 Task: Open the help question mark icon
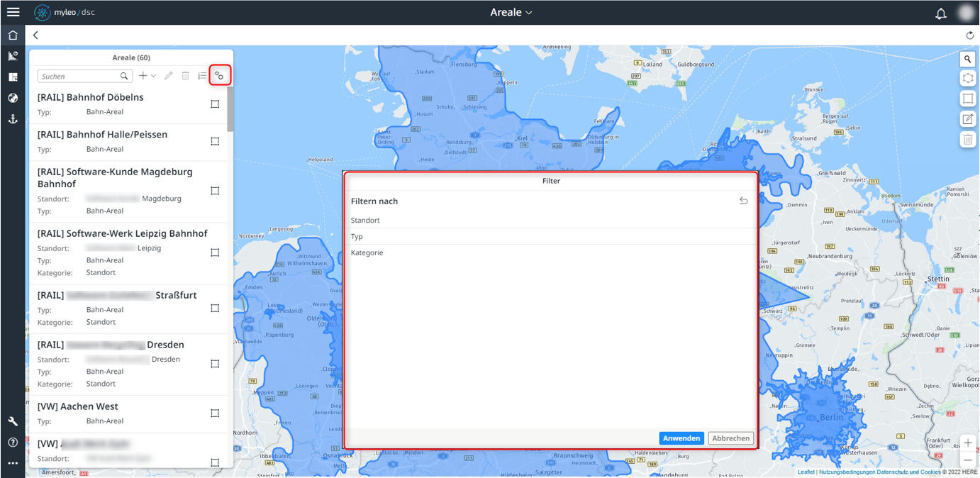click(x=13, y=443)
